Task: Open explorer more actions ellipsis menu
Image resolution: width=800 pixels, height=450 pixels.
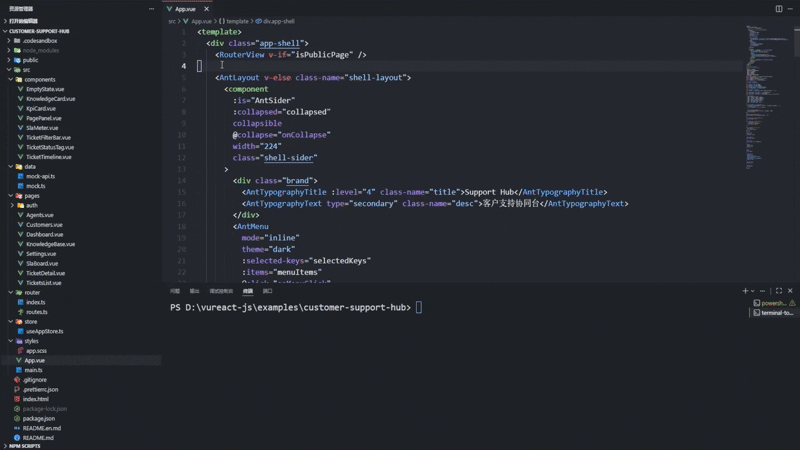Action: tap(152, 9)
